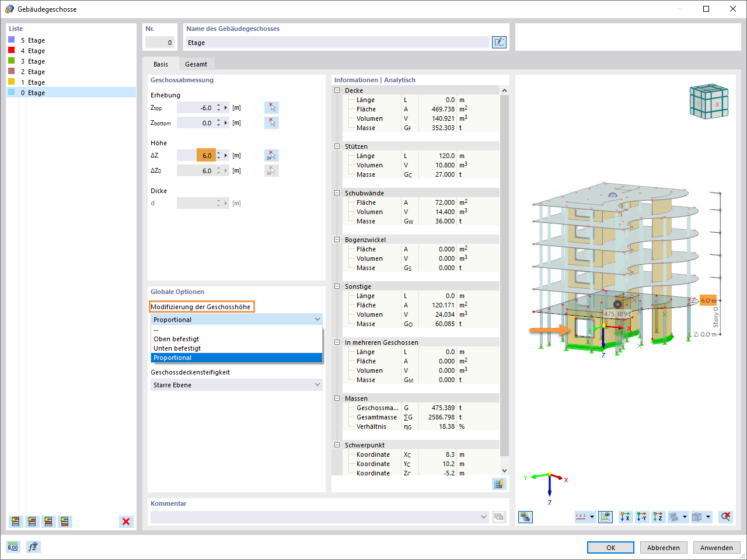Click the light blue swatch of 0 Etage
Image resolution: width=747 pixels, height=560 pixels.
pyautogui.click(x=11, y=92)
